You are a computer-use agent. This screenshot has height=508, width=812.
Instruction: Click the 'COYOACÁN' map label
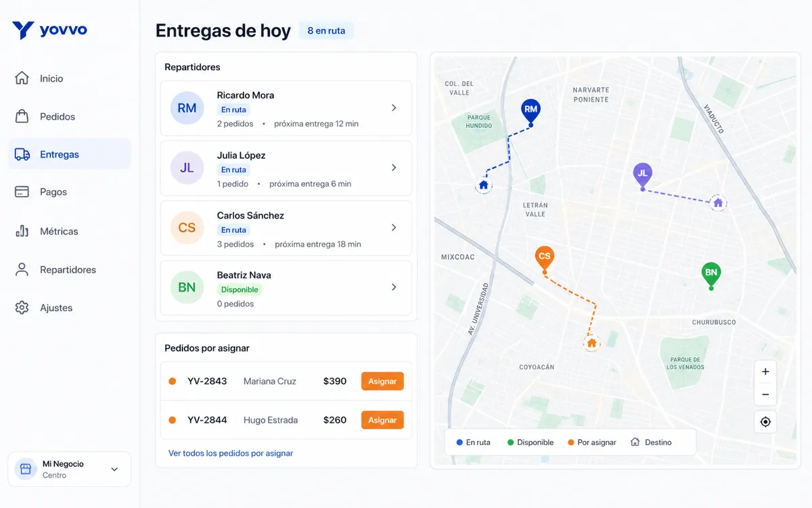tap(537, 367)
